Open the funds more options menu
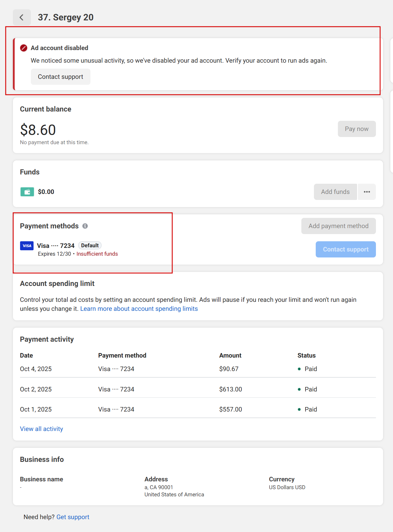The height and width of the screenshot is (532, 393). point(367,192)
